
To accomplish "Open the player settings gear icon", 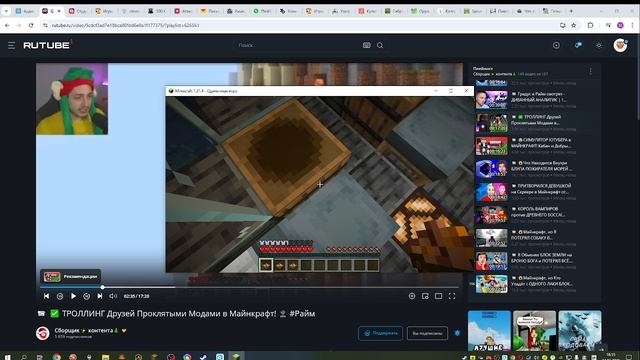I will (x=412, y=296).
